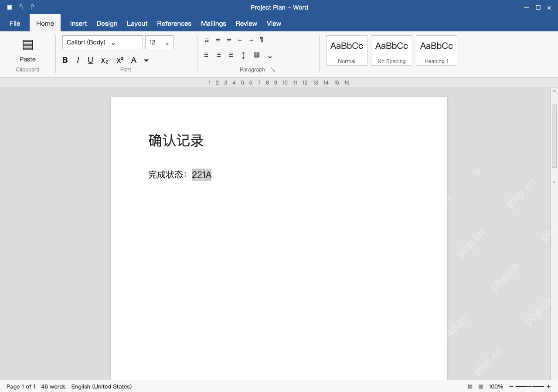Open line spacing options

[243, 55]
